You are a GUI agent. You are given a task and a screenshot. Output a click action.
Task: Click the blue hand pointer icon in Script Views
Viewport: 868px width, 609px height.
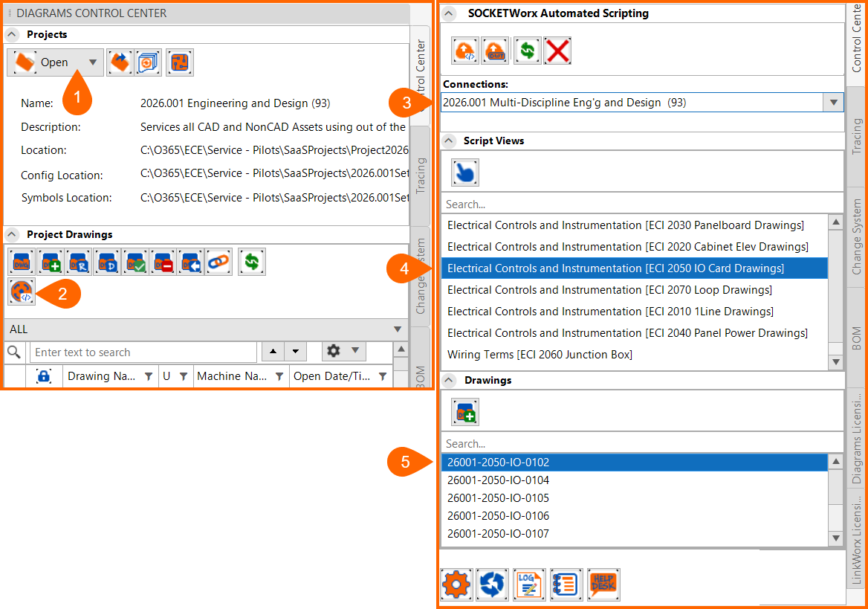tap(465, 173)
